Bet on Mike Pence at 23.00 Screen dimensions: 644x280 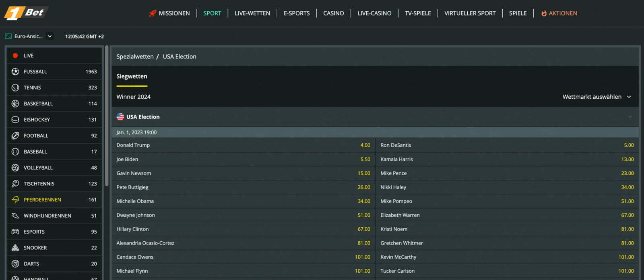click(507, 173)
